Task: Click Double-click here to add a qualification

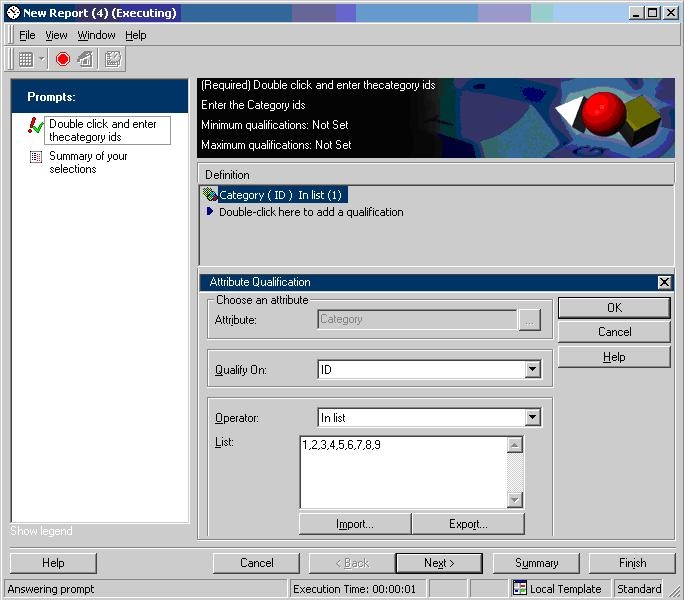Action: 311,212
